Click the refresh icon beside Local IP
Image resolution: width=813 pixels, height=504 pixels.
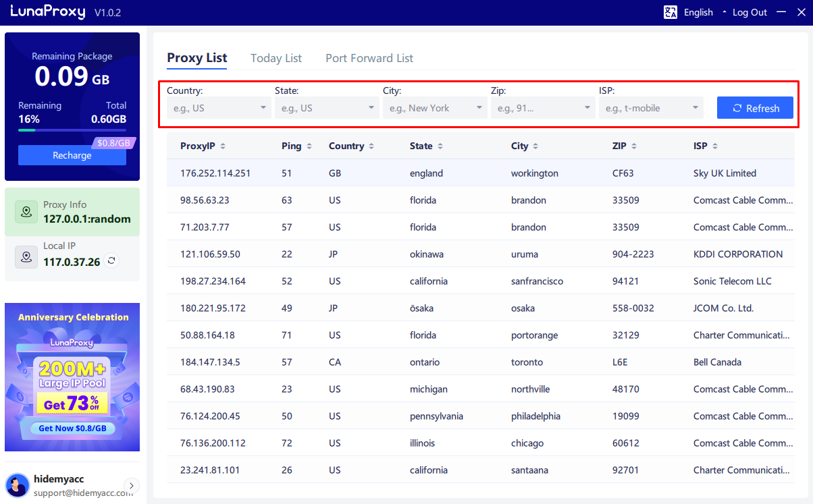click(111, 260)
